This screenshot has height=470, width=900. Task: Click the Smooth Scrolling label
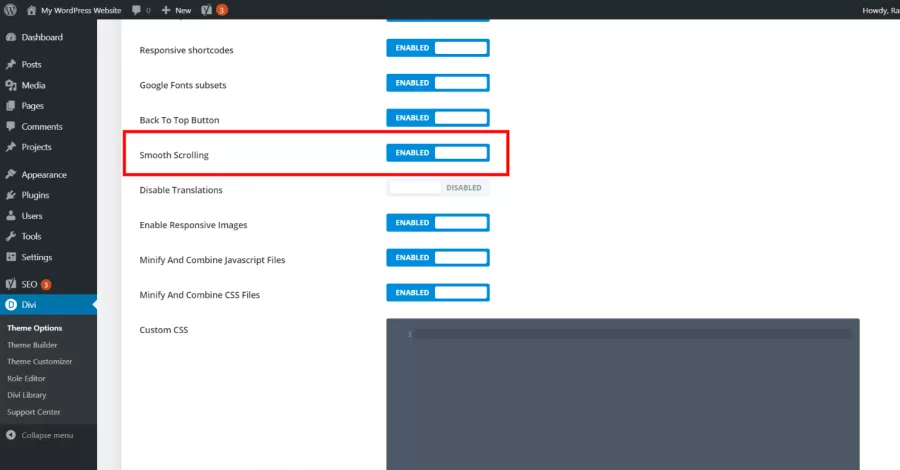click(x=174, y=155)
